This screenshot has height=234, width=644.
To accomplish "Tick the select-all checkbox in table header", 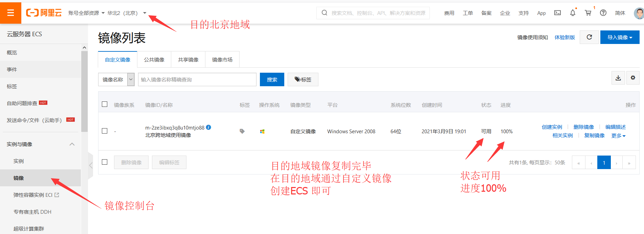I will 105,104.
